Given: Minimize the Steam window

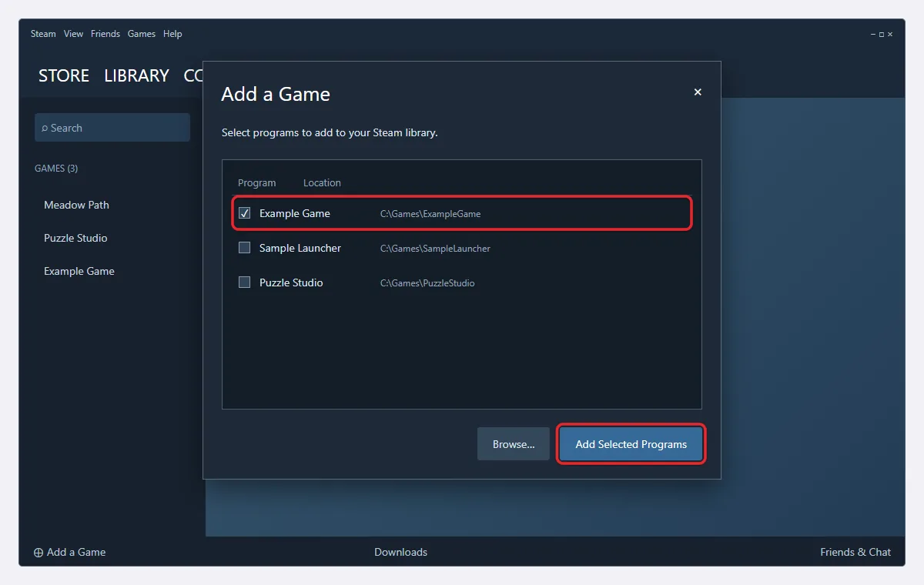Looking at the screenshot, I should 873,34.
